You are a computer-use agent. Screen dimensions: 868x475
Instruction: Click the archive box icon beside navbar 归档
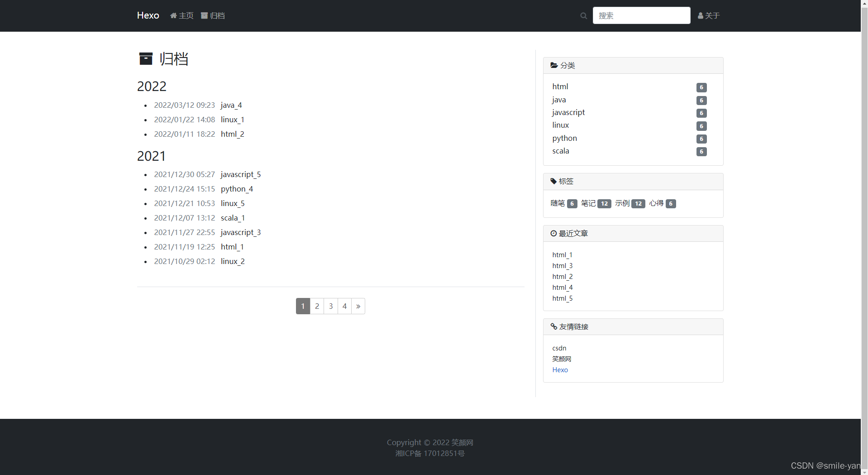(204, 15)
